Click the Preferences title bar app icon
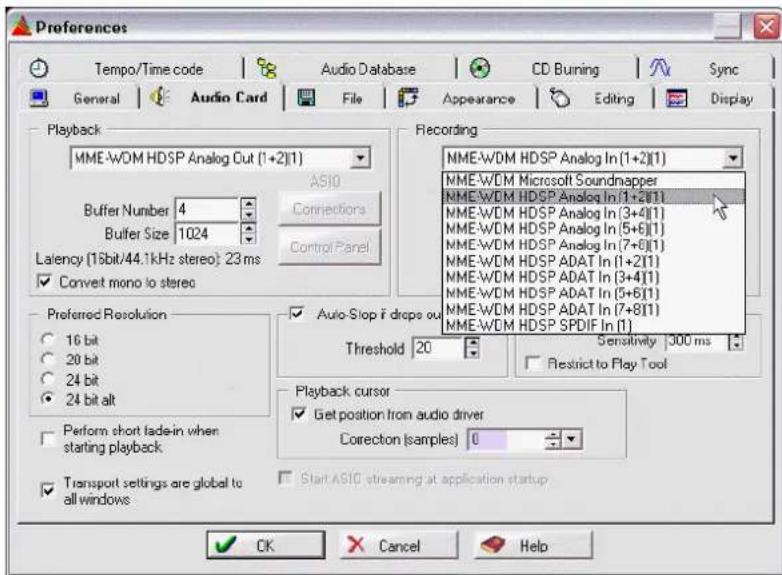Viewport: 782px width, 575px height. (21, 26)
